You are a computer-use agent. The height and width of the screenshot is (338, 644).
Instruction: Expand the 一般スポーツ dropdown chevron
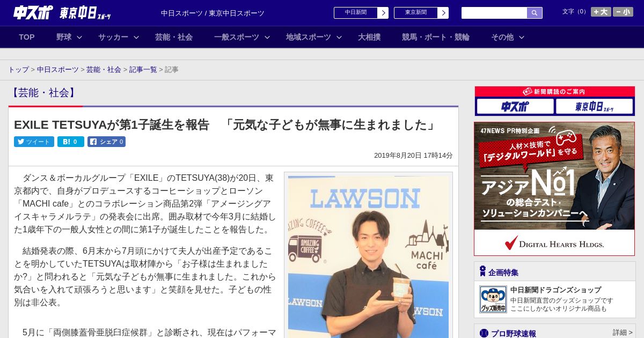[267, 38]
